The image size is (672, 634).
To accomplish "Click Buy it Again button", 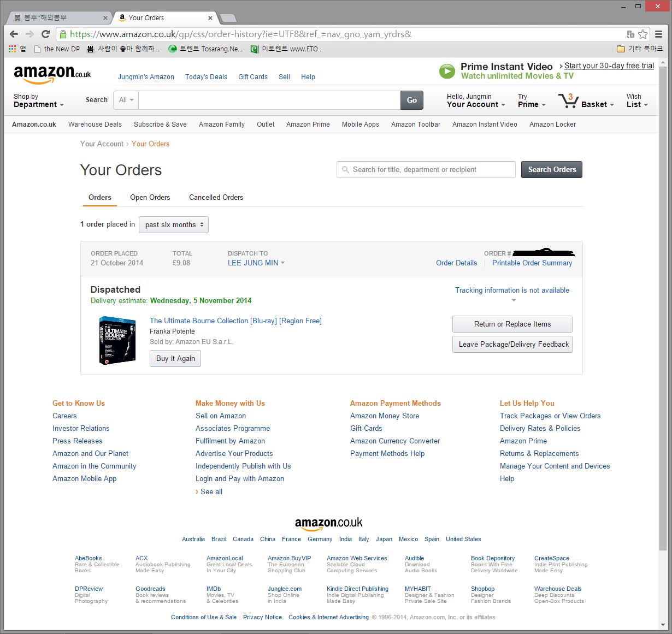I will (175, 358).
